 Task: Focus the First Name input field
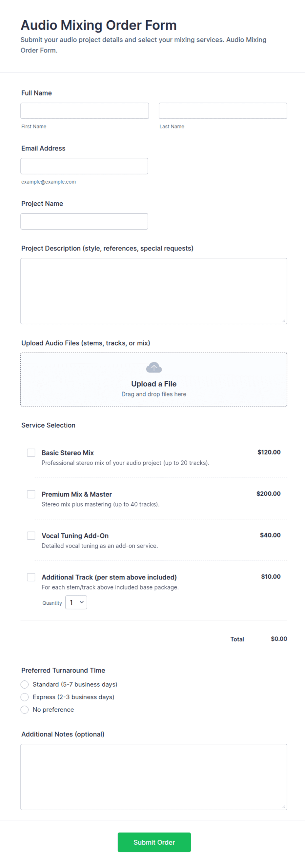tap(85, 111)
